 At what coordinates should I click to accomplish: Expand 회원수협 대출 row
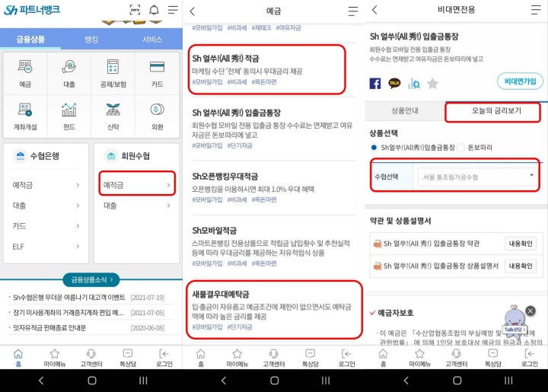pyautogui.click(x=137, y=206)
